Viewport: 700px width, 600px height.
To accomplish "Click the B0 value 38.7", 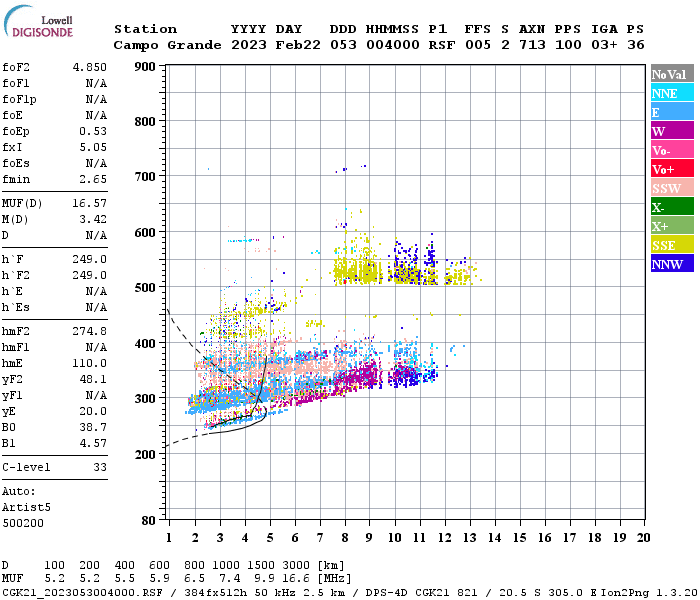I will pyautogui.click(x=93, y=427).
